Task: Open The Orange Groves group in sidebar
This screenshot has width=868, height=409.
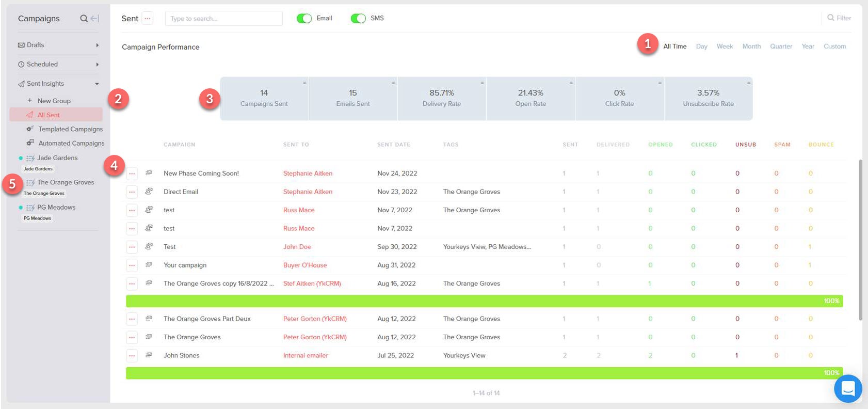Action: (x=66, y=182)
